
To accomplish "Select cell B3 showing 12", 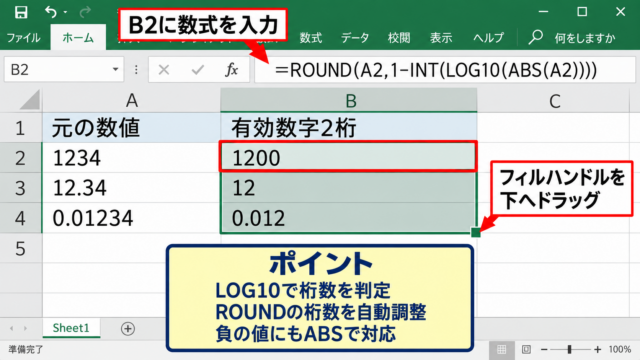I will [349, 188].
